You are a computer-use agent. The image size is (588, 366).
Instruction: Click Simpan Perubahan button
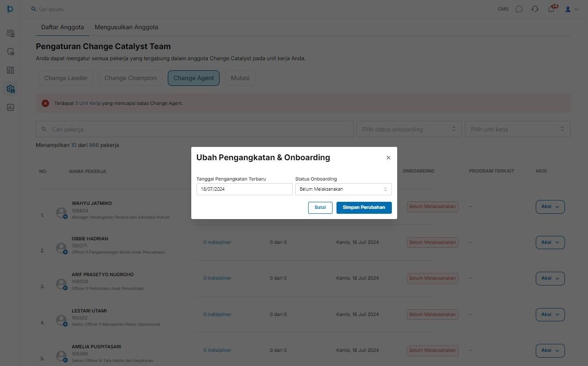coord(364,208)
